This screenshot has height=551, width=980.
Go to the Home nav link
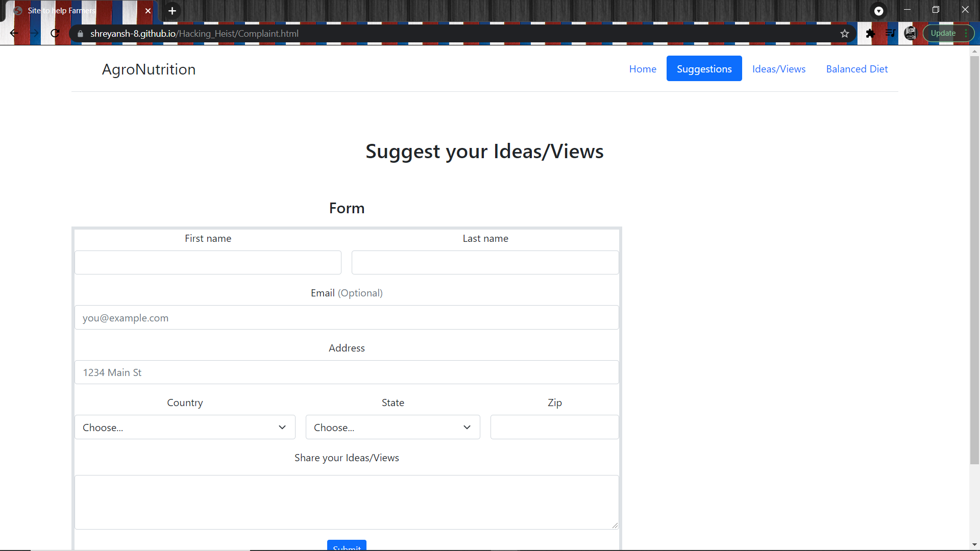pyautogui.click(x=643, y=69)
